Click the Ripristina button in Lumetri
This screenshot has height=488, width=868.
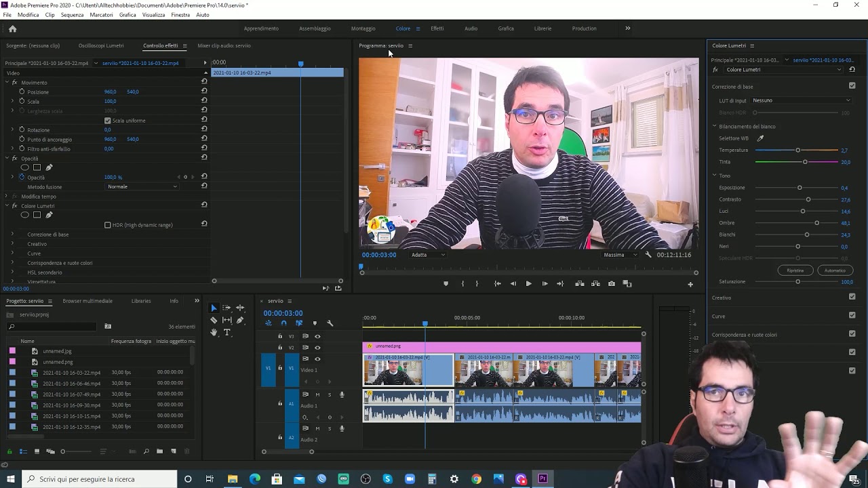tap(795, 270)
